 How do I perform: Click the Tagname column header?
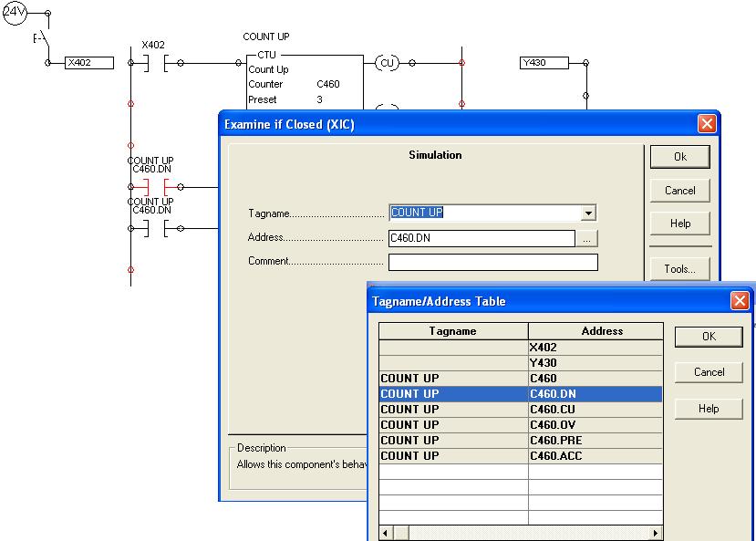[453, 331]
